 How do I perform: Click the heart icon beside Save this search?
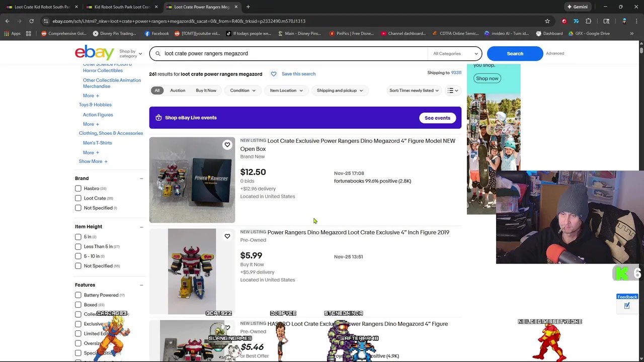click(x=274, y=74)
